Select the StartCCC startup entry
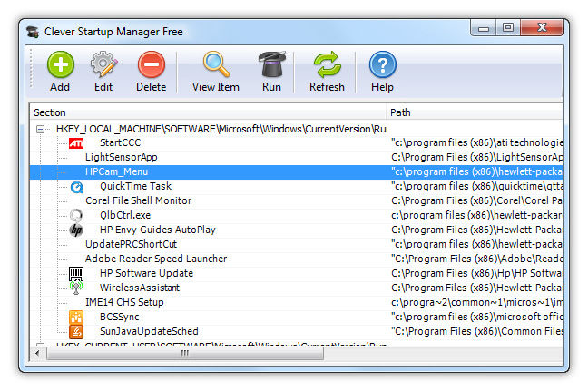 click(x=120, y=142)
